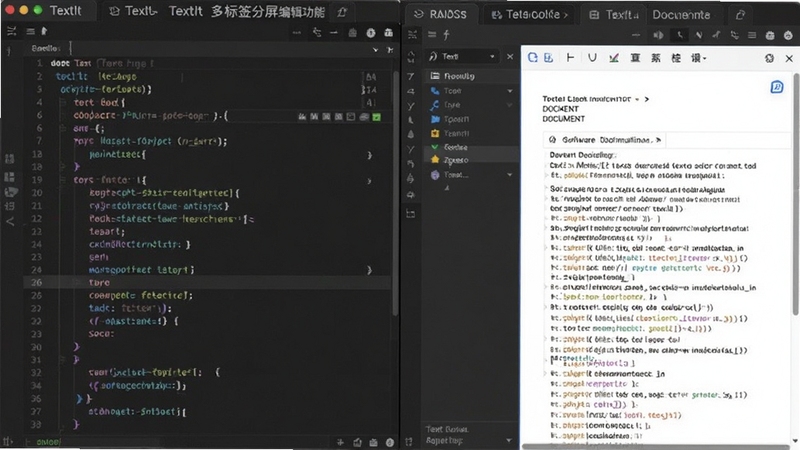Viewport: 800px width, 450px height.
Task: Click the grid blocks icon in left activity sidebar
Action: (10, 177)
